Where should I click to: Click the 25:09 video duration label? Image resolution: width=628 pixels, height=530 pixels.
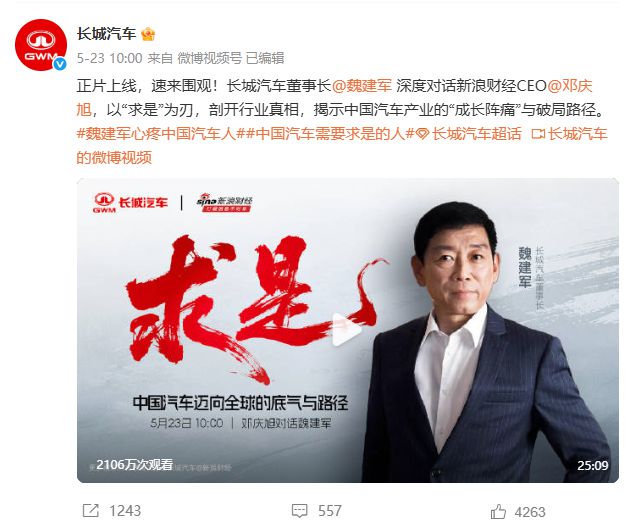(x=592, y=465)
